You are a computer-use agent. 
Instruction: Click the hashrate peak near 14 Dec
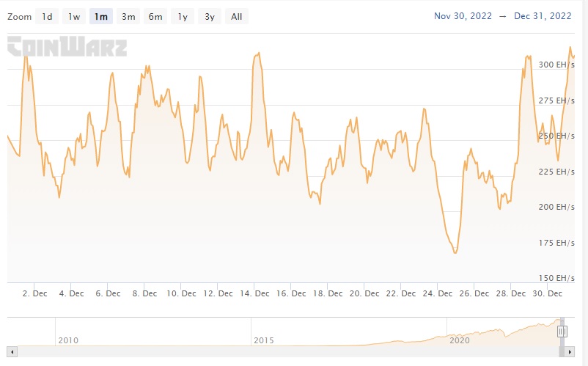coord(258,54)
